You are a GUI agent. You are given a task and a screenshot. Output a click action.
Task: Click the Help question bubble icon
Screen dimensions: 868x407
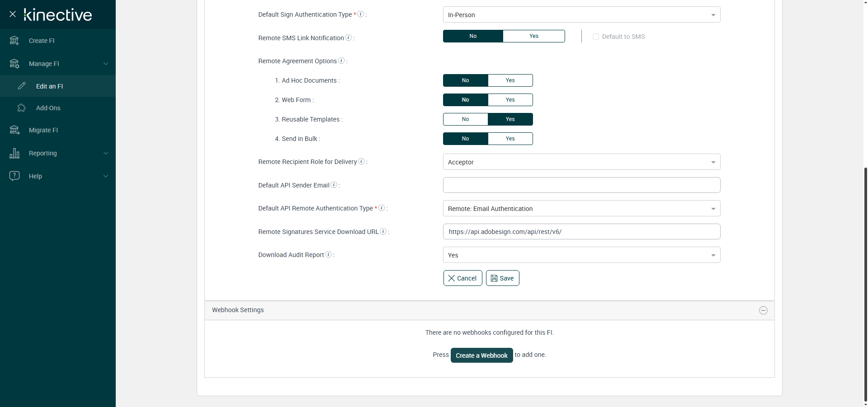pos(14,176)
